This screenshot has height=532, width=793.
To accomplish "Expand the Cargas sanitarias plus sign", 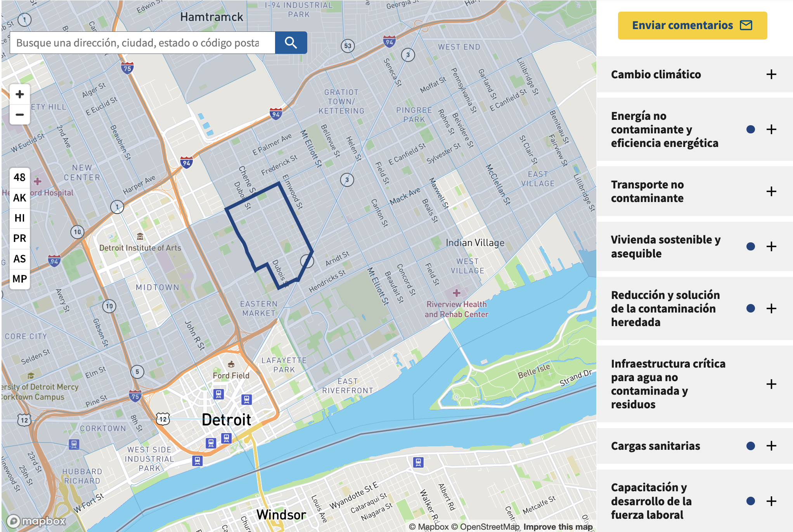I will [771, 446].
